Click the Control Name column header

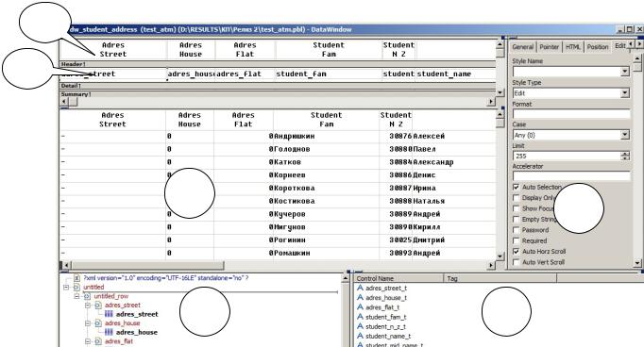pyautogui.click(x=398, y=278)
